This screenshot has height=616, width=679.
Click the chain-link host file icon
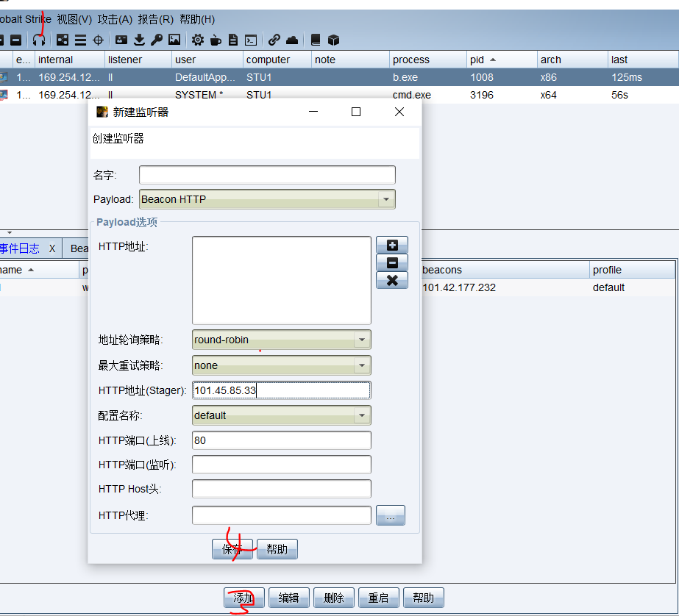point(274,40)
